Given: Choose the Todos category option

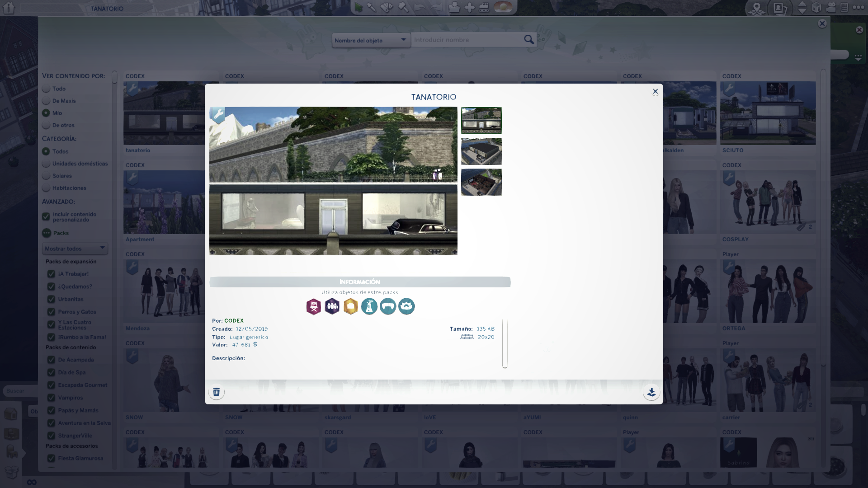Looking at the screenshot, I should (x=46, y=151).
